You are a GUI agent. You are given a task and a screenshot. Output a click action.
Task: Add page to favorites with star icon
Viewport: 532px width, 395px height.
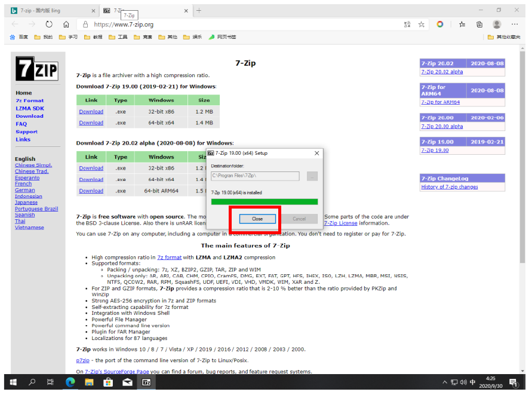[422, 25]
